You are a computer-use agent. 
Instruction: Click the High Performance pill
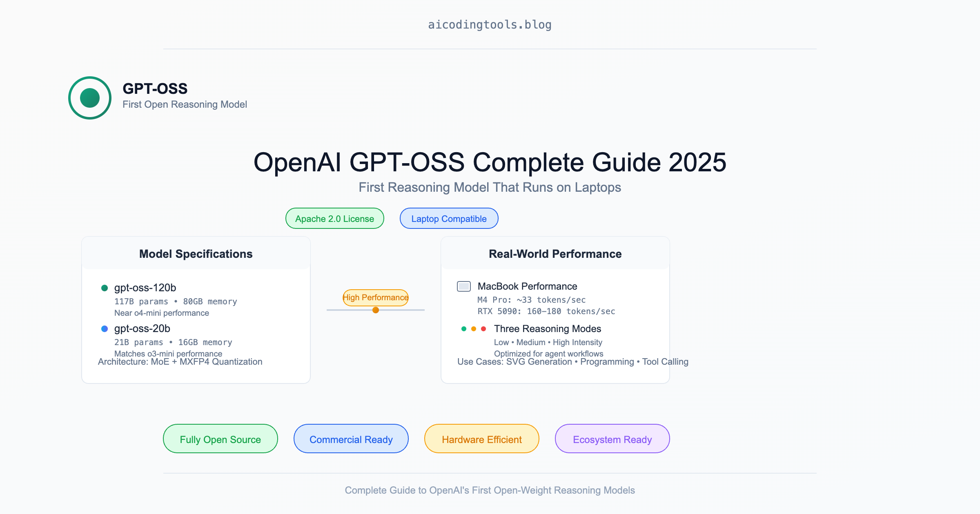click(x=376, y=297)
